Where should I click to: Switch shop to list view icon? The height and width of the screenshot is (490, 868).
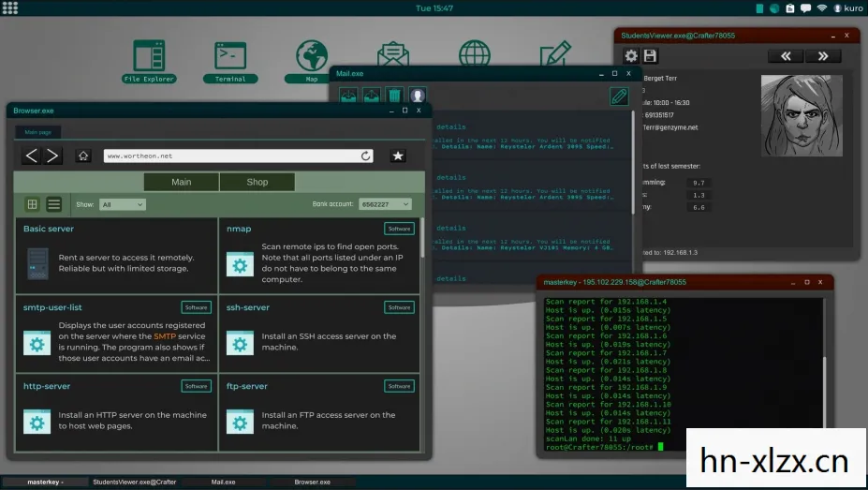point(53,204)
